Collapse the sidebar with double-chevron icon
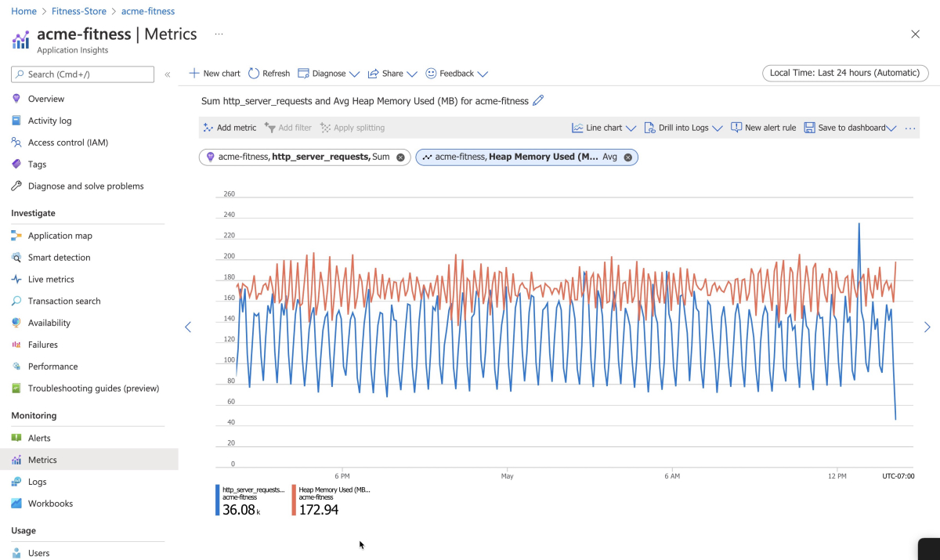940x560 pixels. 167,74
